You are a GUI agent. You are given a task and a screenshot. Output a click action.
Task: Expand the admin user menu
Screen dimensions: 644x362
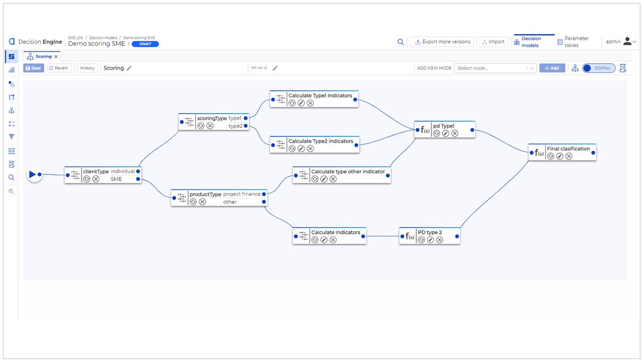click(x=621, y=42)
